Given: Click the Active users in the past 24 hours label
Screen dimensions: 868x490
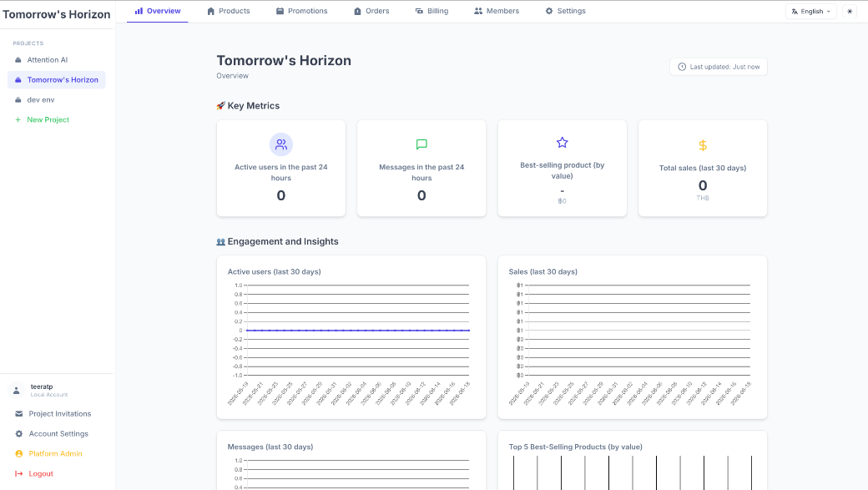Looking at the screenshot, I should pos(281,172).
